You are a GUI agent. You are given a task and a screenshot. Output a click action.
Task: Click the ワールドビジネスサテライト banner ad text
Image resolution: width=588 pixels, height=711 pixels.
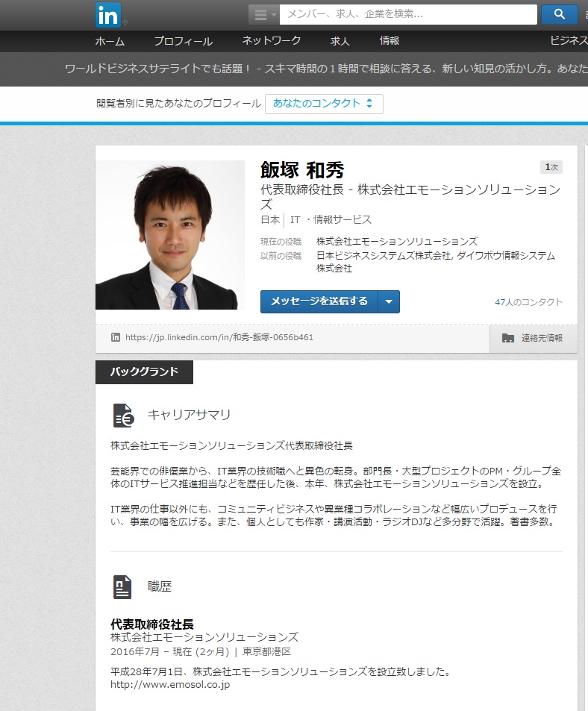pos(326,69)
